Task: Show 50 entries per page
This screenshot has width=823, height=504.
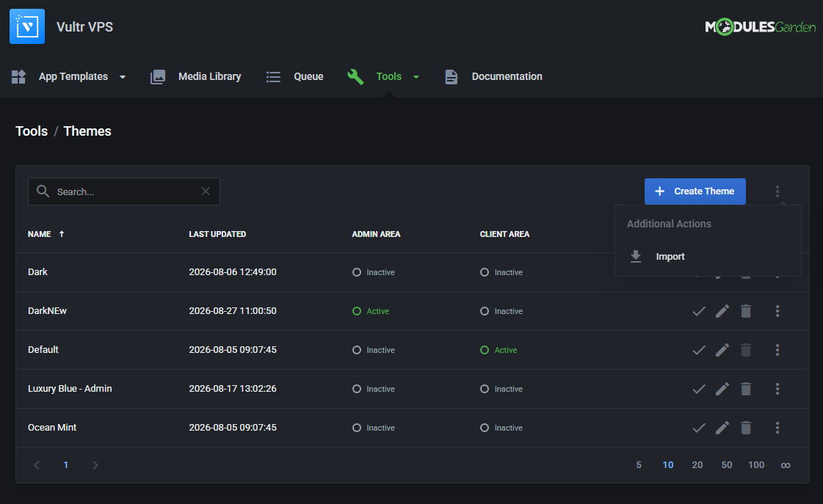Action: [x=726, y=465]
